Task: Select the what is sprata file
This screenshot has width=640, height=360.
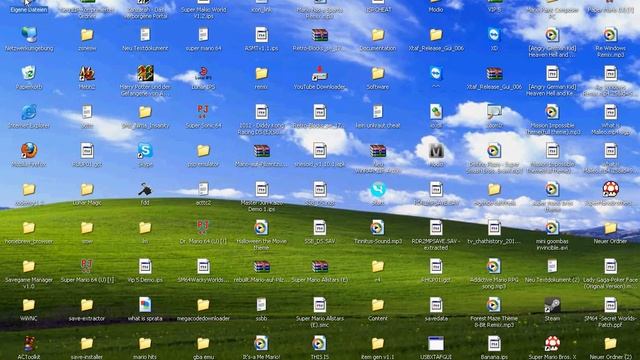Action: click(x=145, y=305)
